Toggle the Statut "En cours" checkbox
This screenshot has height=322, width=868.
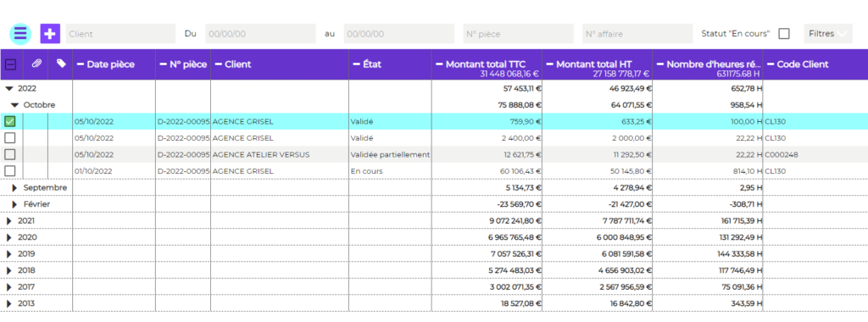tap(784, 34)
